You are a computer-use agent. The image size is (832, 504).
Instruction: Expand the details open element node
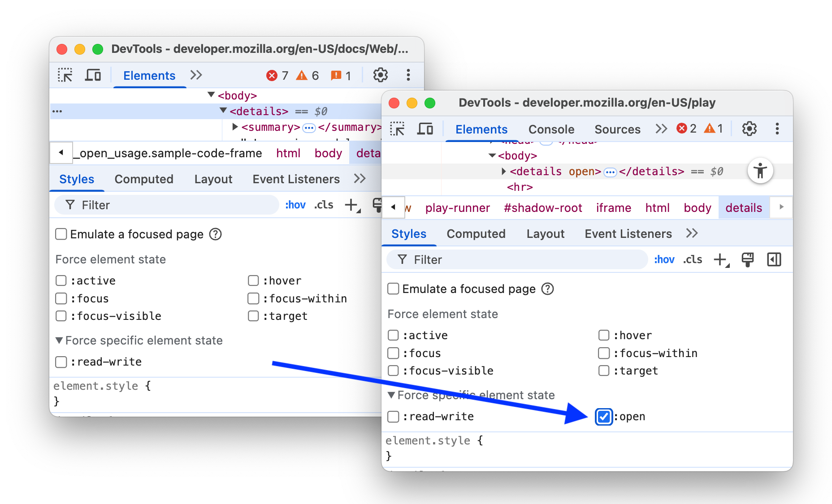503,171
